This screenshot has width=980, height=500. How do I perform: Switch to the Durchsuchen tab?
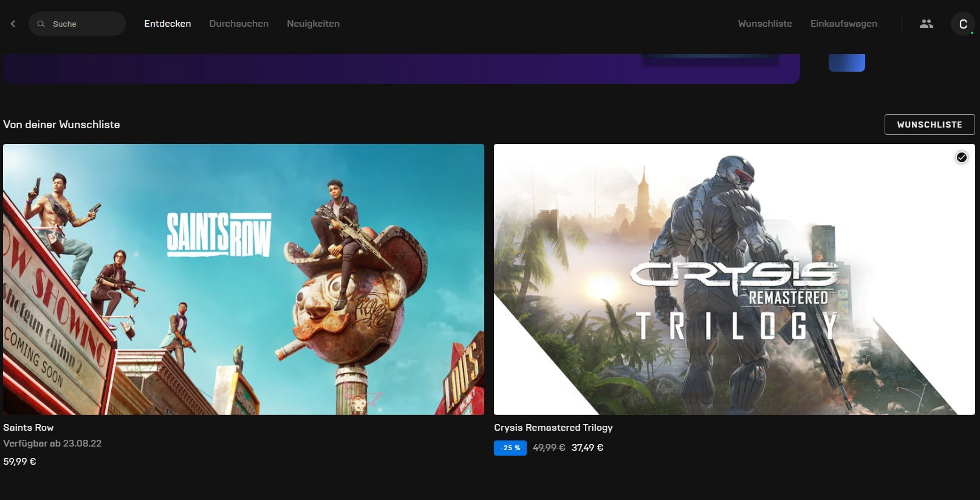pyautogui.click(x=239, y=24)
